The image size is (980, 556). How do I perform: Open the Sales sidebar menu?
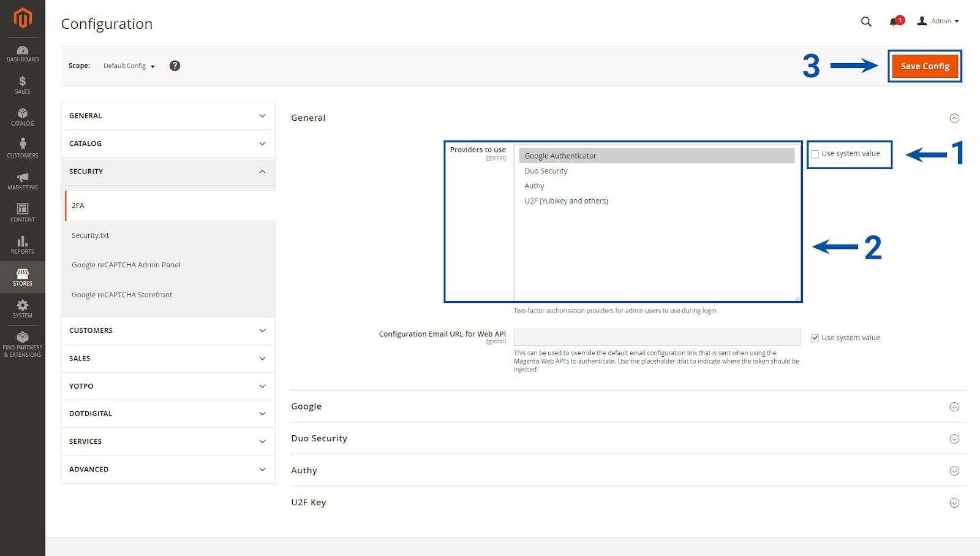click(x=23, y=85)
